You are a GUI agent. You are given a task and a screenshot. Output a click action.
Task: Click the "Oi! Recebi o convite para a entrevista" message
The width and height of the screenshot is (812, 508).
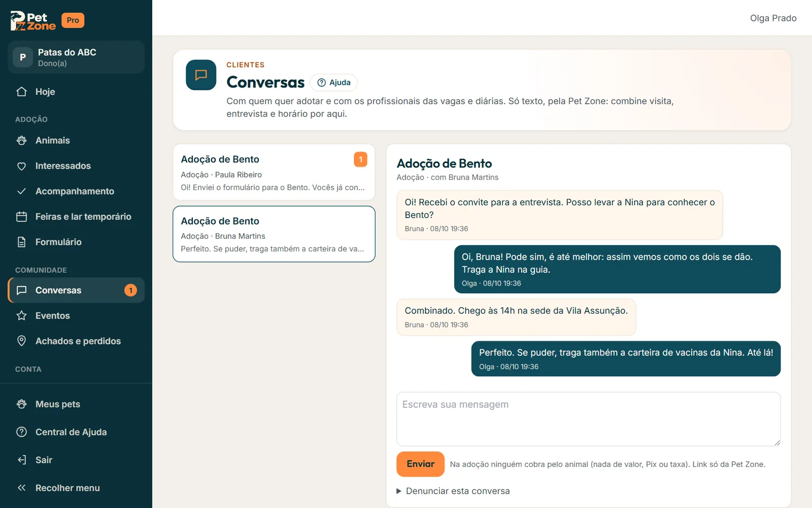click(560, 215)
